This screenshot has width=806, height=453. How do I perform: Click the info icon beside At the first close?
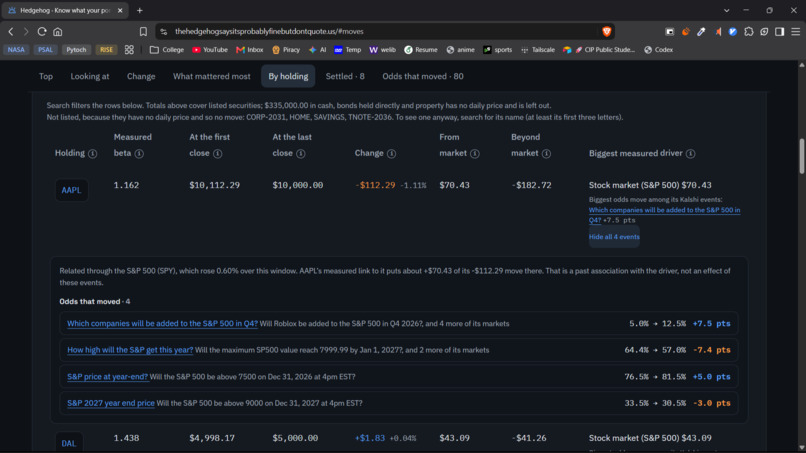click(217, 153)
